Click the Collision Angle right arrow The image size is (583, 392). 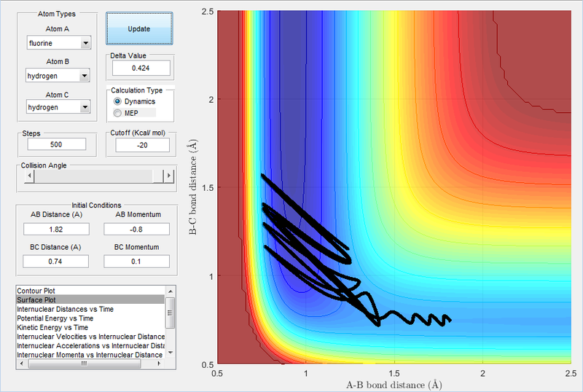tap(169, 176)
